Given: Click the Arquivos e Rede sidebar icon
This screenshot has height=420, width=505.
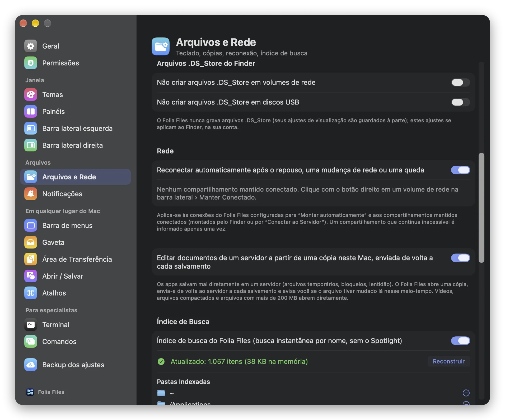Looking at the screenshot, I should (x=31, y=177).
